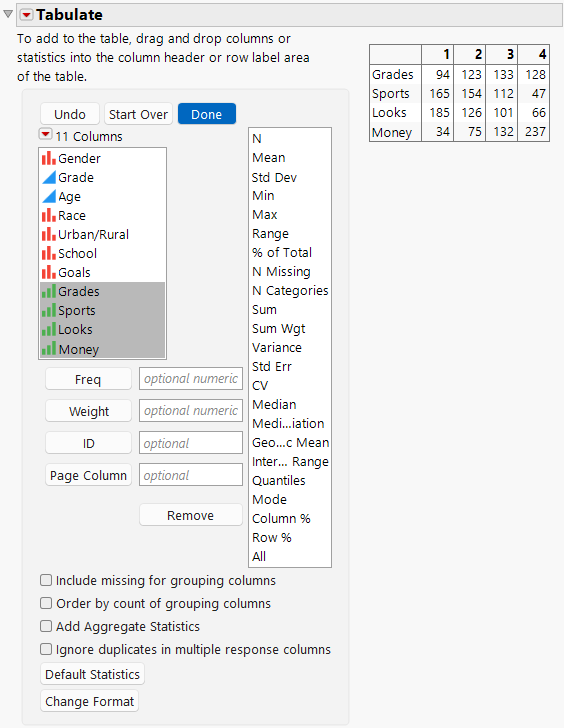Click the Start Over button
The image size is (564, 728).
pyautogui.click(x=138, y=114)
